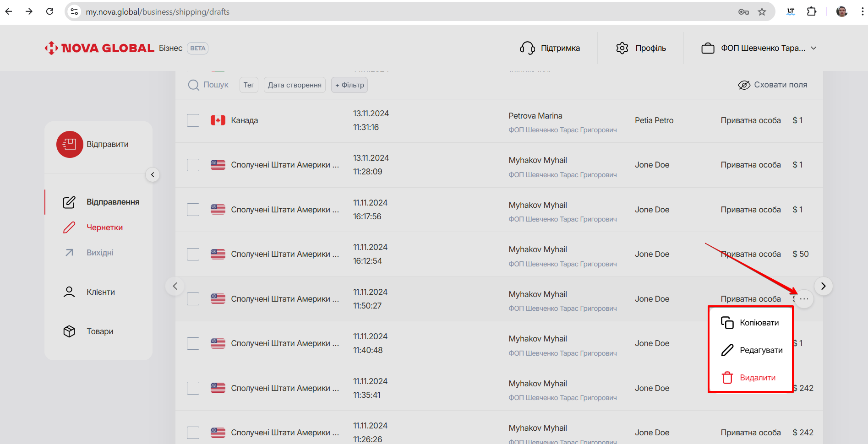Select checkbox of draft created 13.11.2024 11:28:09

coord(193,165)
